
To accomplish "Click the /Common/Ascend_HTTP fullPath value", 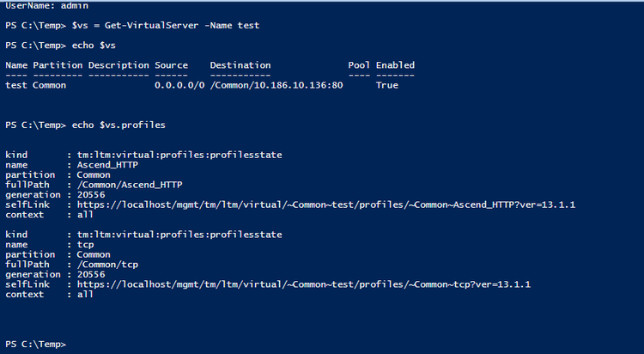I will coord(130,184).
